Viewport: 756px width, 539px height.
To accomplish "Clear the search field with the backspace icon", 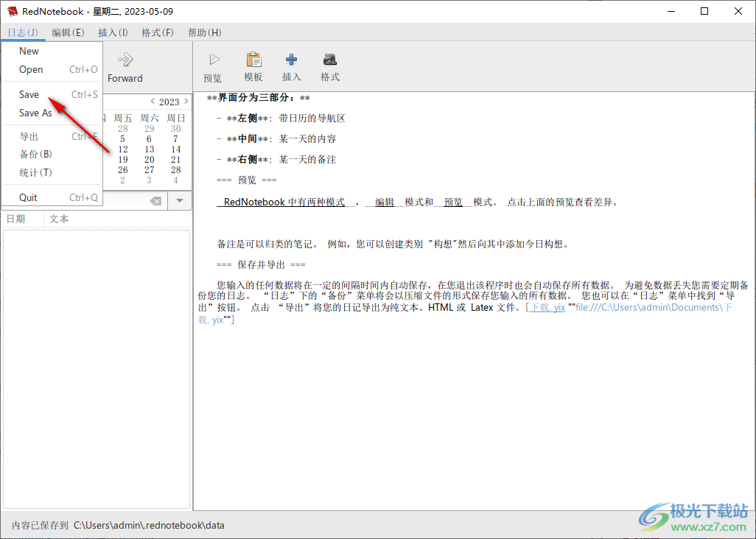I will click(155, 201).
